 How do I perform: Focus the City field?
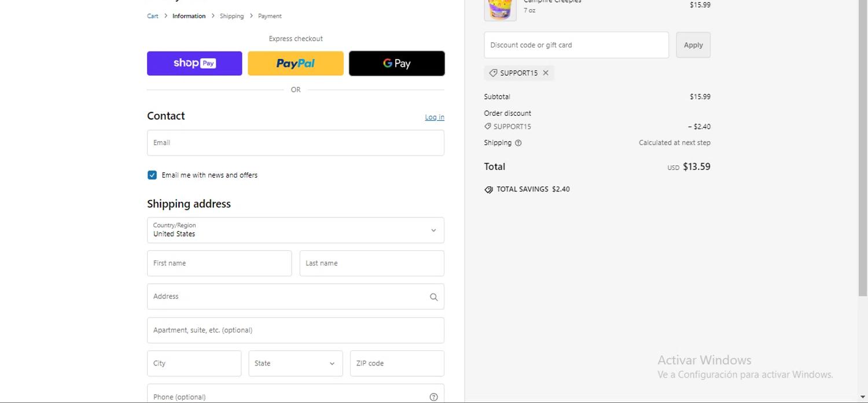[x=194, y=364]
